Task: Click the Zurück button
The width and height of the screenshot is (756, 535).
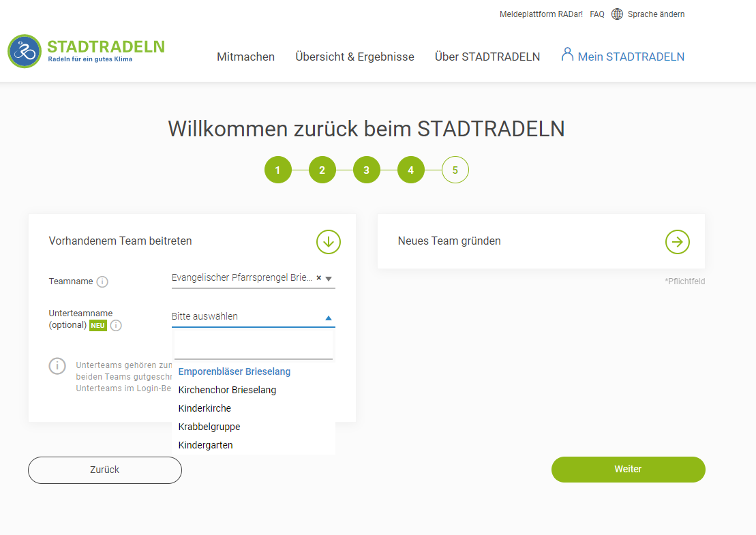Action: click(x=104, y=470)
